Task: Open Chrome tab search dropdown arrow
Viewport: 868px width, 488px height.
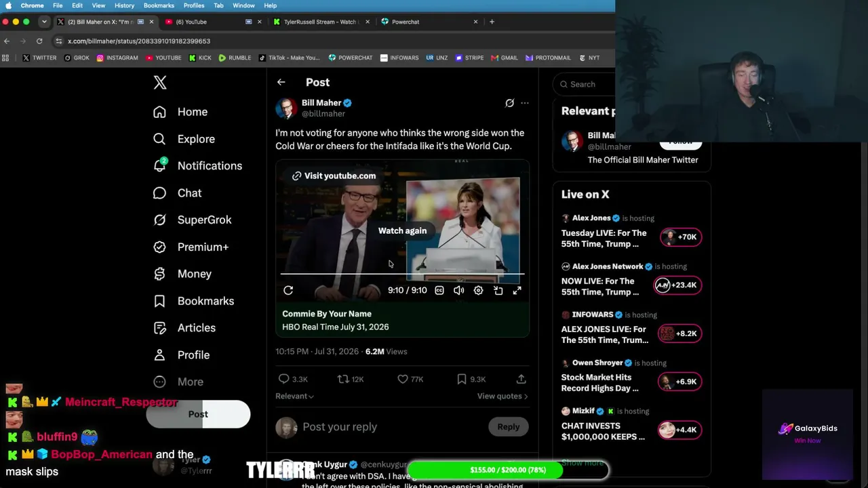Action: [x=44, y=22]
